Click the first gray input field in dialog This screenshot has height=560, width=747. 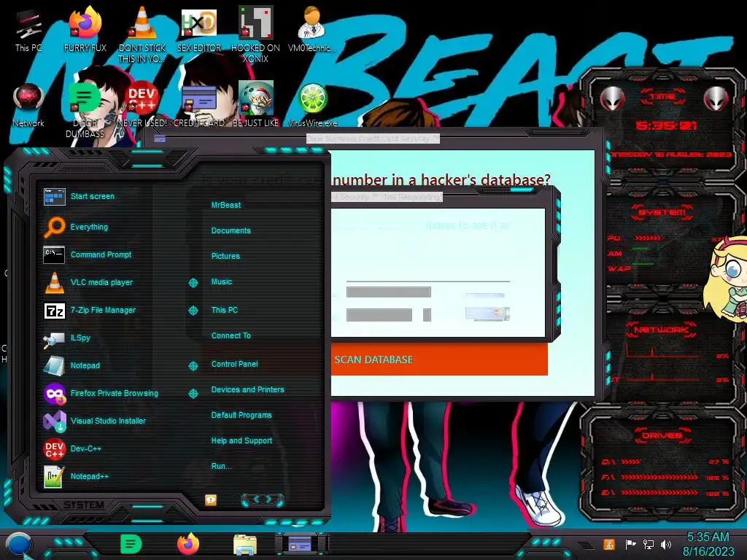point(388,292)
